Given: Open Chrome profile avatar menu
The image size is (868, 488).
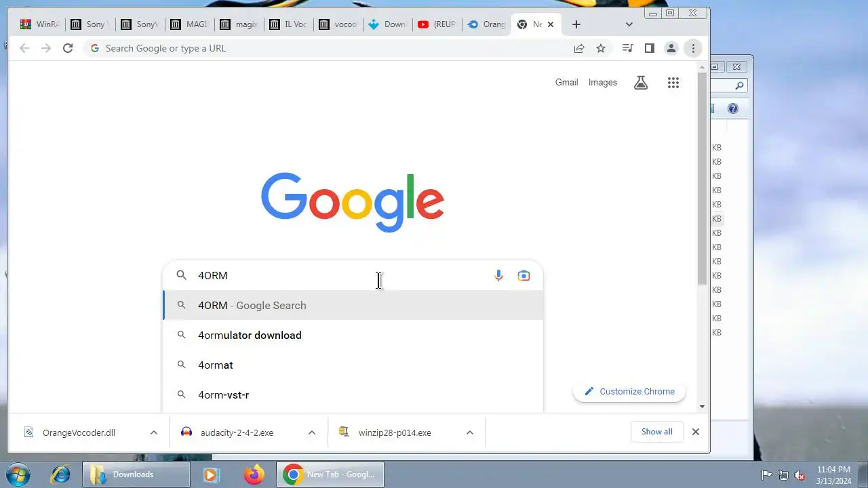Looking at the screenshot, I should click(x=671, y=48).
